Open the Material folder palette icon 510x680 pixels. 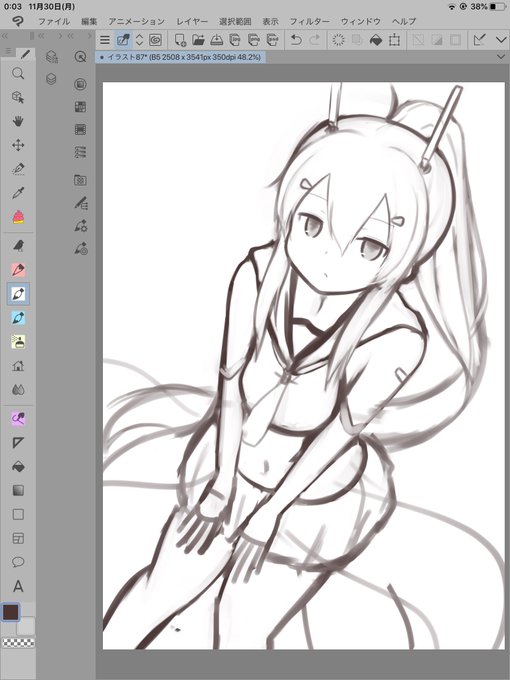coord(80,180)
